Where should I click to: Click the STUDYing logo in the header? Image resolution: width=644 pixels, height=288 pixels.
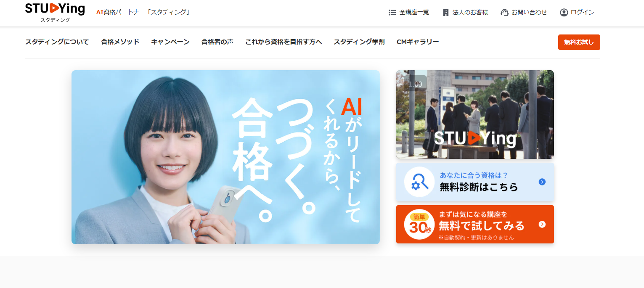click(x=55, y=12)
